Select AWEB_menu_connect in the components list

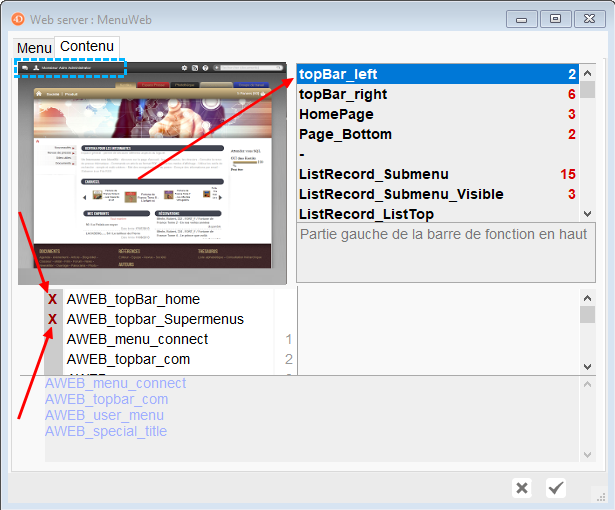(x=137, y=339)
